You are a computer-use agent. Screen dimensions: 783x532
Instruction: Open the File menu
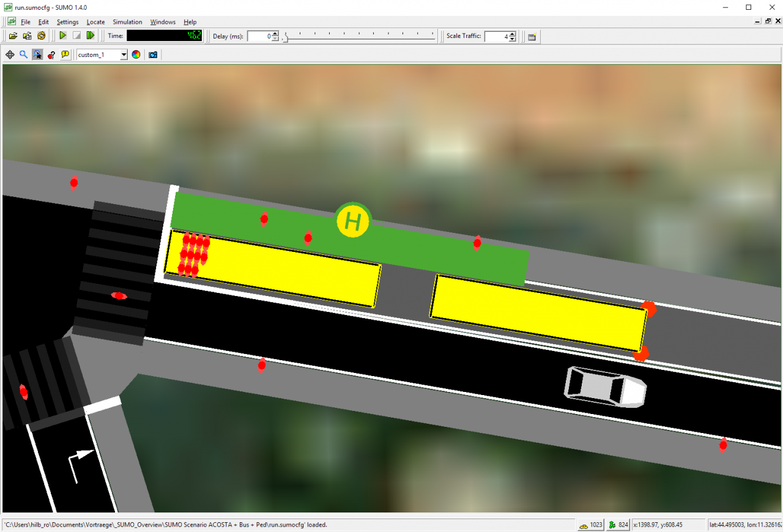(x=25, y=22)
